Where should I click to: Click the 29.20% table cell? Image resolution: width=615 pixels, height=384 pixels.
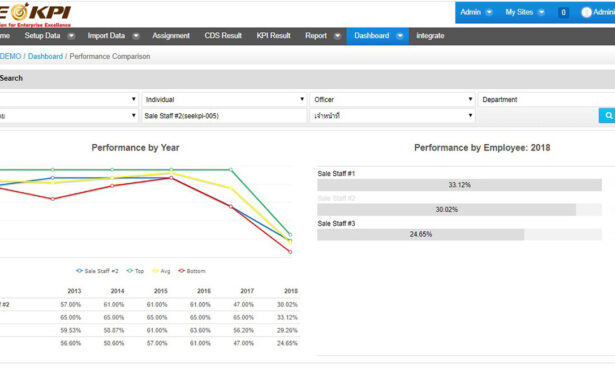(287, 330)
